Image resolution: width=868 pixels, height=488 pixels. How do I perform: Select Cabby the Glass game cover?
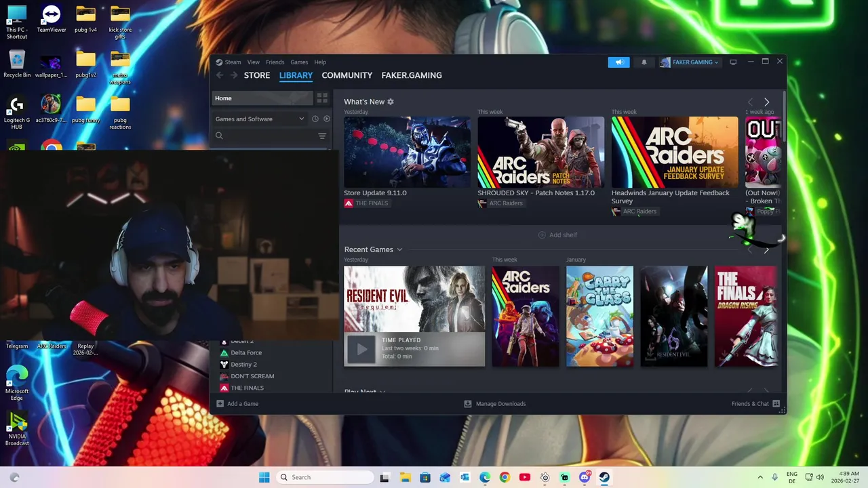(599, 317)
